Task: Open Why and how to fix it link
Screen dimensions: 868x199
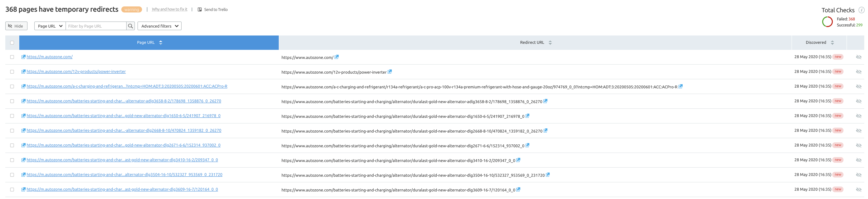Action: pyautogui.click(x=170, y=9)
